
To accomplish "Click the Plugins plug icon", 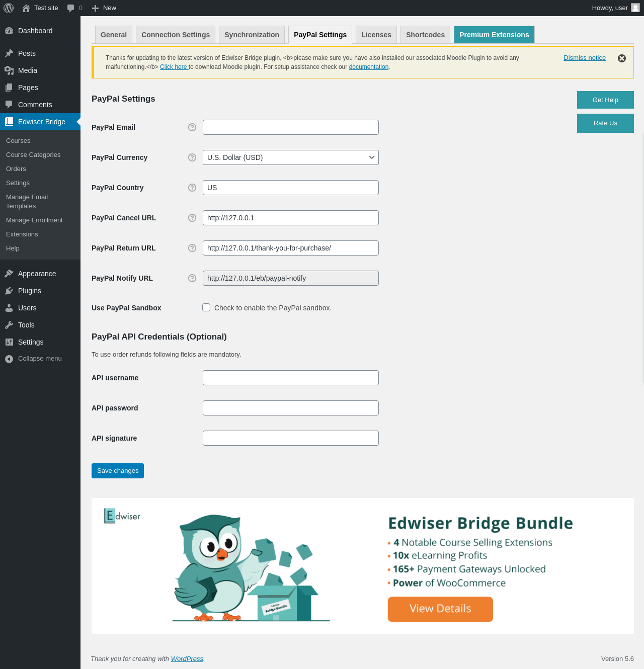I will 9,291.
